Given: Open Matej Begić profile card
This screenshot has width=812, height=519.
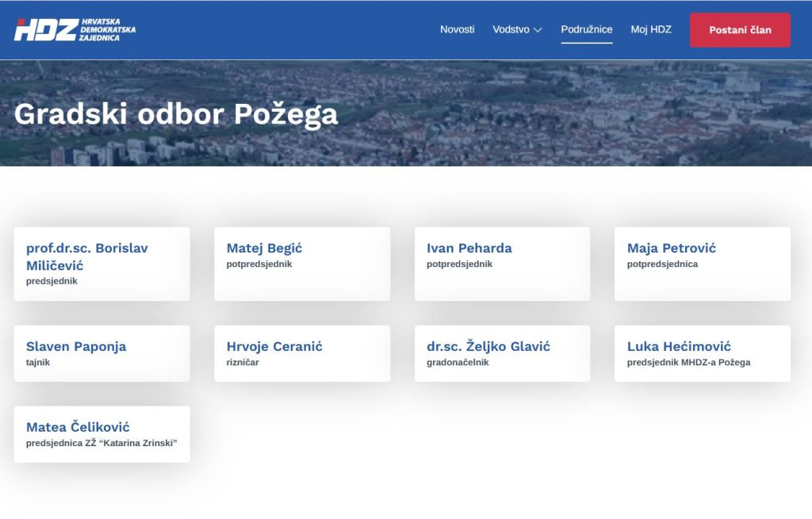Looking at the screenshot, I should pyautogui.click(x=302, y=264).
